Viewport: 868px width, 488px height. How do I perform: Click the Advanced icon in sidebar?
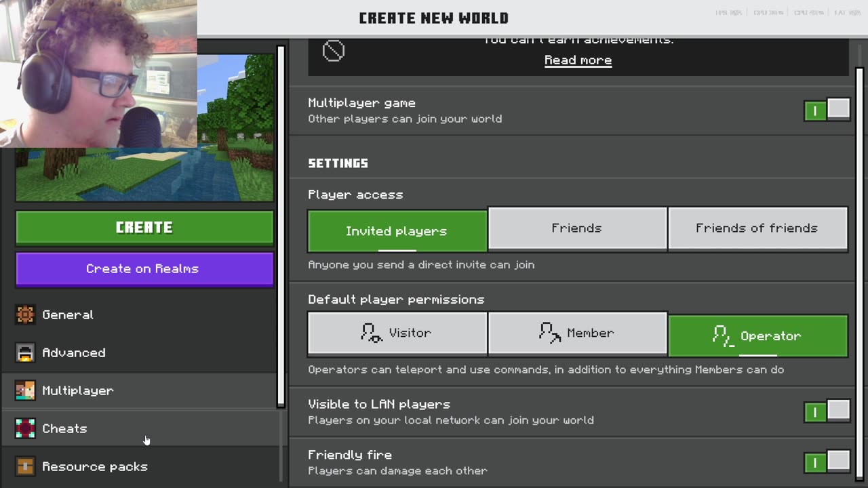click(25, 352)
